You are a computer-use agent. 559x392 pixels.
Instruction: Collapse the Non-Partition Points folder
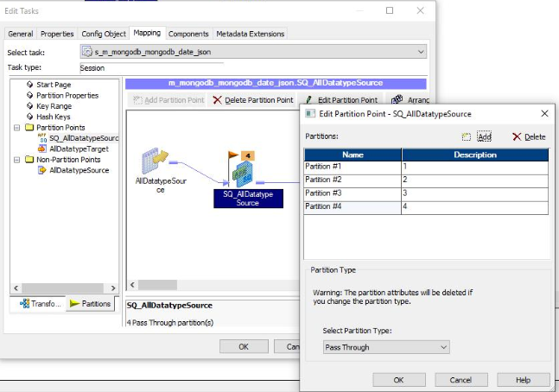click(17, 160)
